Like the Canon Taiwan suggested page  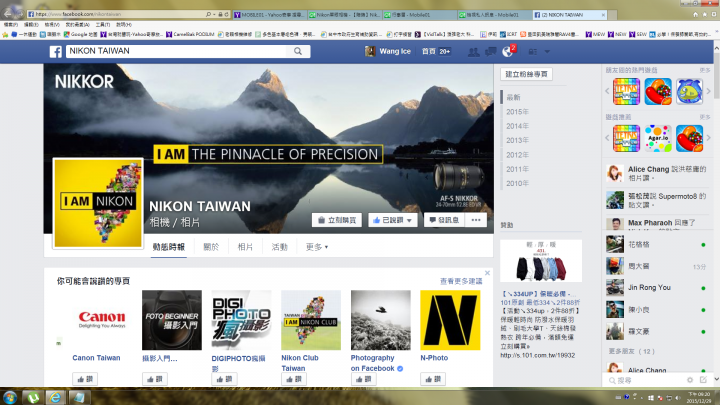tap(85, 379)
